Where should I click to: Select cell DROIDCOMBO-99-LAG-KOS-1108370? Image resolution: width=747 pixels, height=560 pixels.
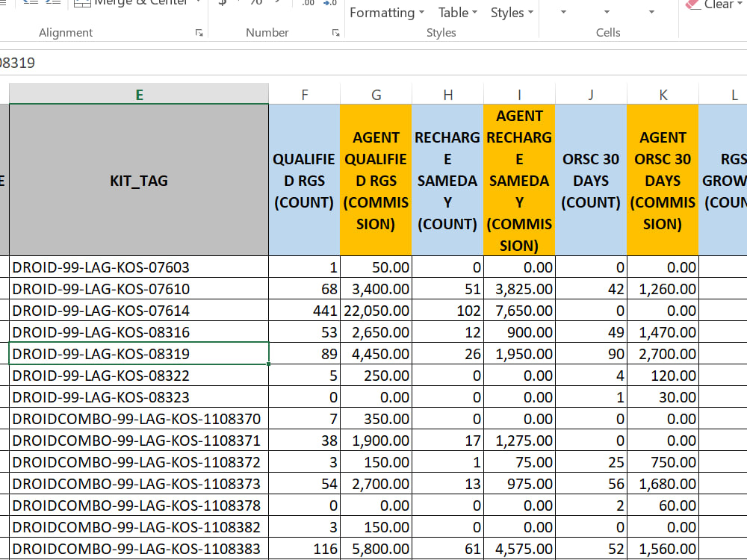(139, 419)
